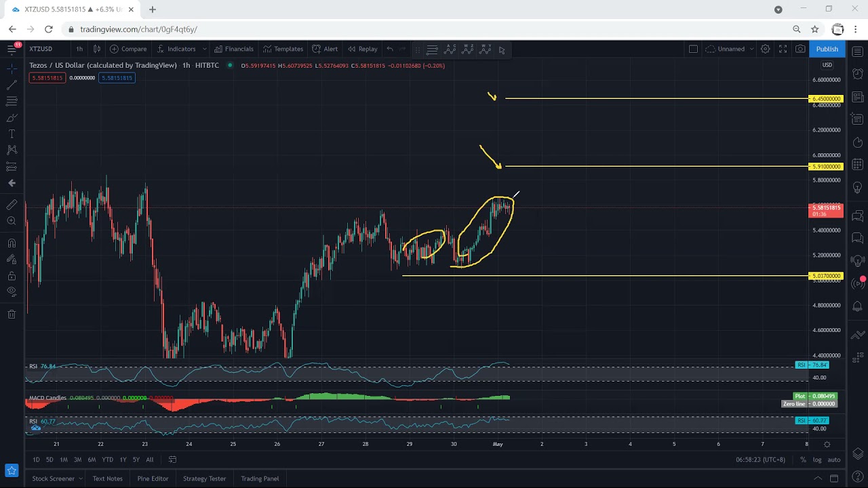Open the Stock Screener tab
The image size is (868, 488).
click(53, 479)
